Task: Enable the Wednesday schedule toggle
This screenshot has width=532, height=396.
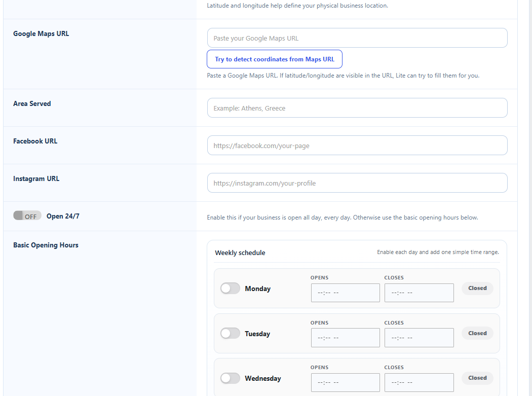Action: pos(230,378)
